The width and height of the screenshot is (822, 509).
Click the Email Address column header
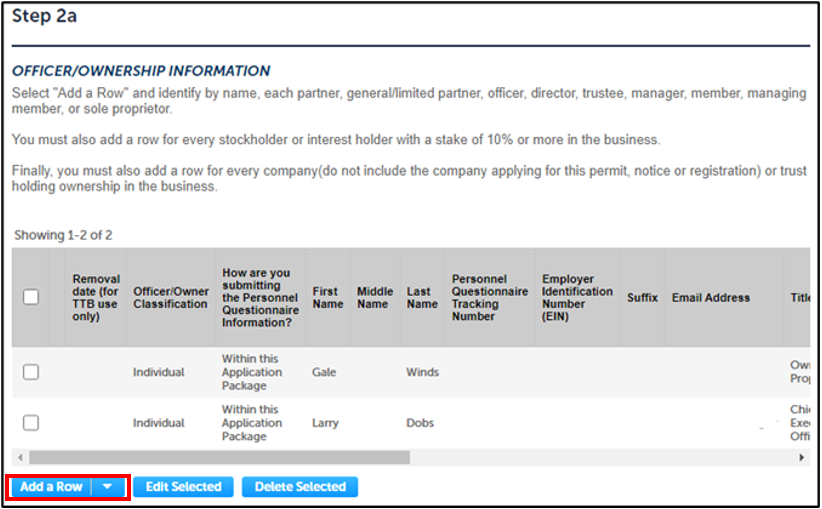tap(710, 298)
